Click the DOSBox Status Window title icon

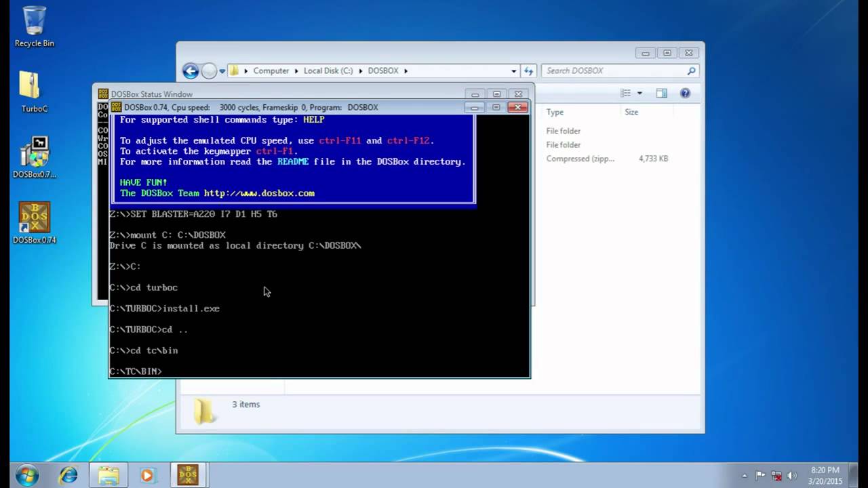103,94
